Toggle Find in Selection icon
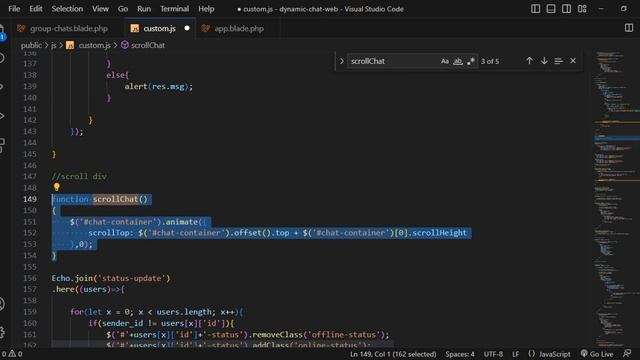Image resolution: width=640 pixels, height=360 pixels. 558,61
